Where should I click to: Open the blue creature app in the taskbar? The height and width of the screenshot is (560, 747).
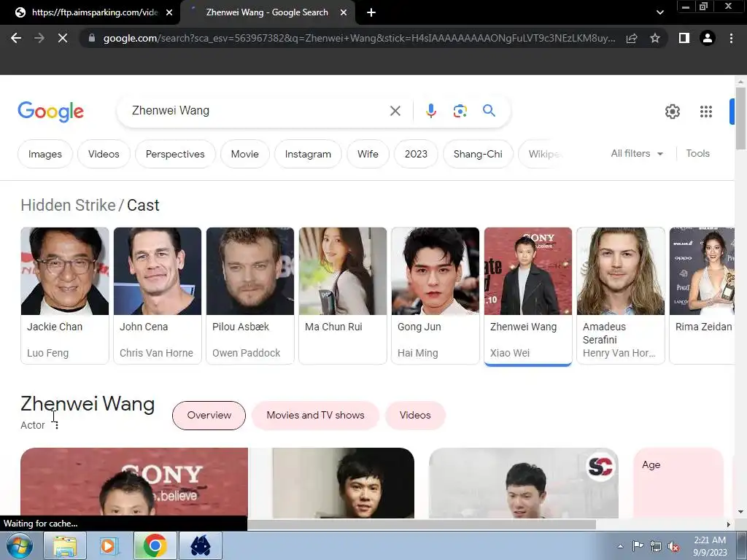pos(201,545)
